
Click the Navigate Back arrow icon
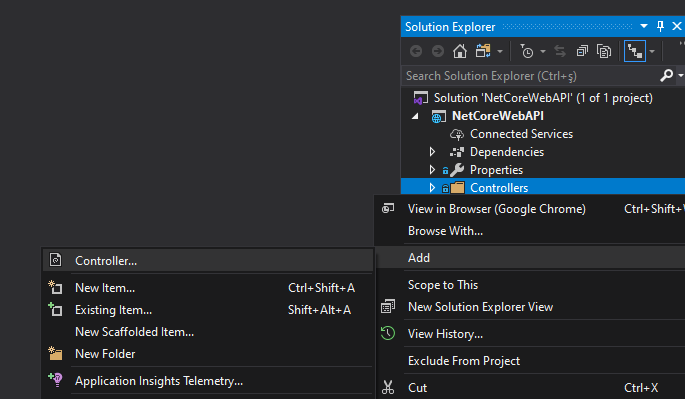[x=416, y=52]
